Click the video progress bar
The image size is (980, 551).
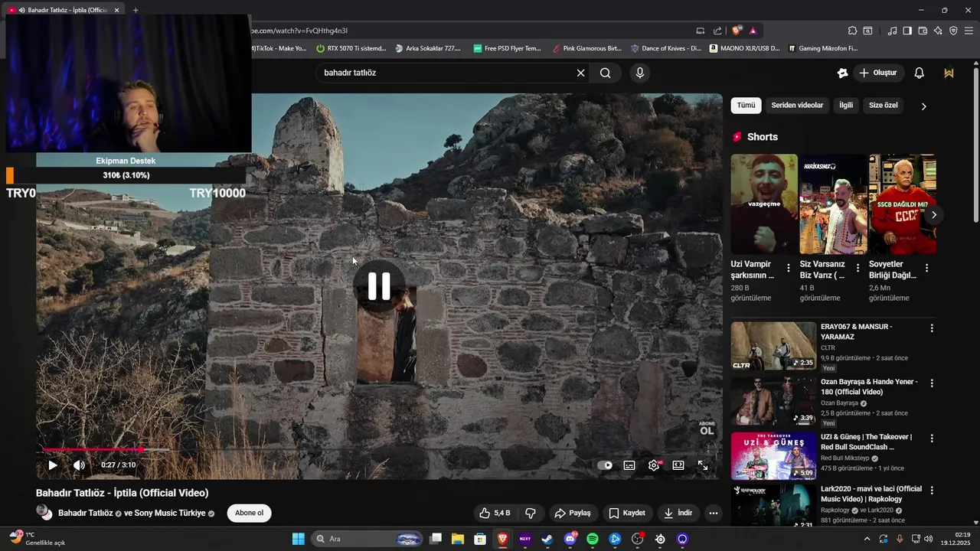tap(379, 449)
